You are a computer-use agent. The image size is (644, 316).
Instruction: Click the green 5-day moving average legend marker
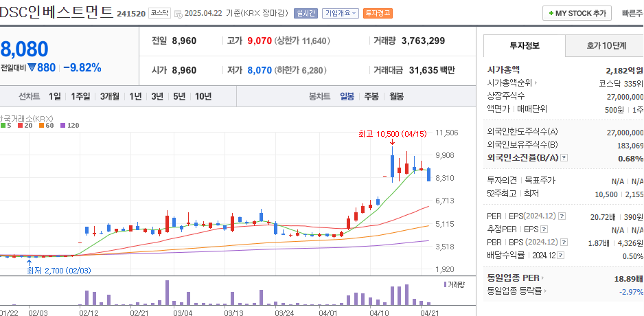tap(3, 126)
